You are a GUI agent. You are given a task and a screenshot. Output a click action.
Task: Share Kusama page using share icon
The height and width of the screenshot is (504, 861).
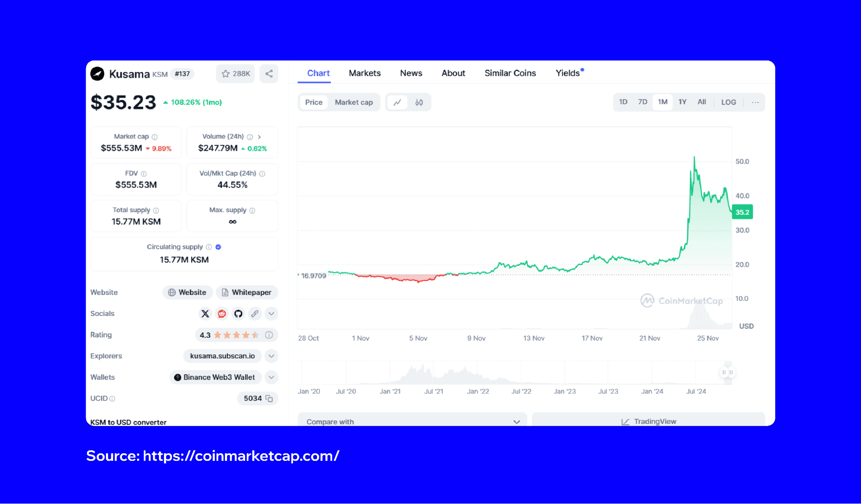tap(269, 74)
